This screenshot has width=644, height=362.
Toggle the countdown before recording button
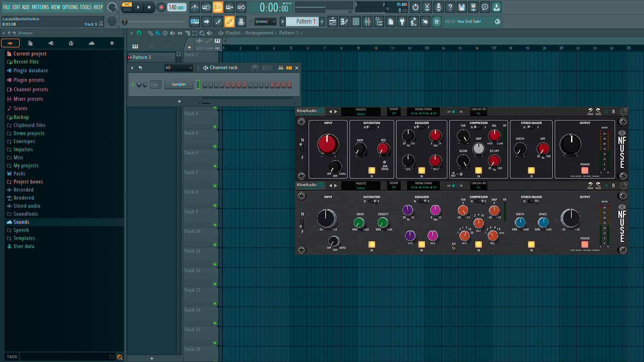218,8
